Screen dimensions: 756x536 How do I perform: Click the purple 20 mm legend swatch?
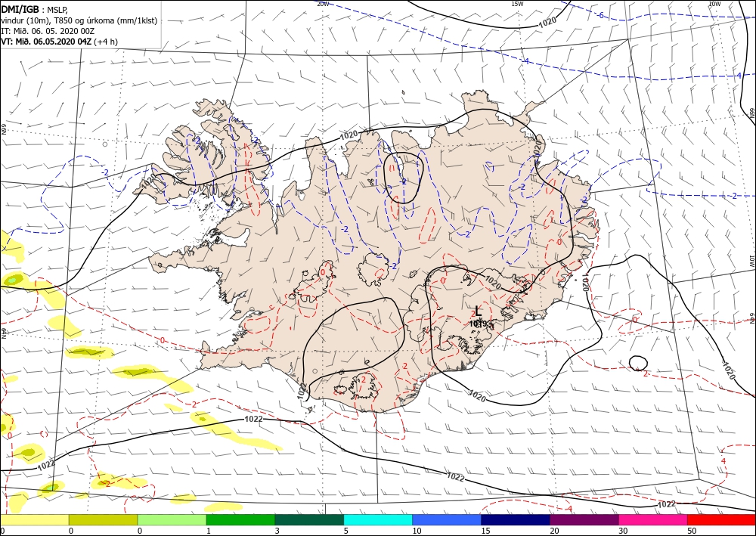click(584, 519)
